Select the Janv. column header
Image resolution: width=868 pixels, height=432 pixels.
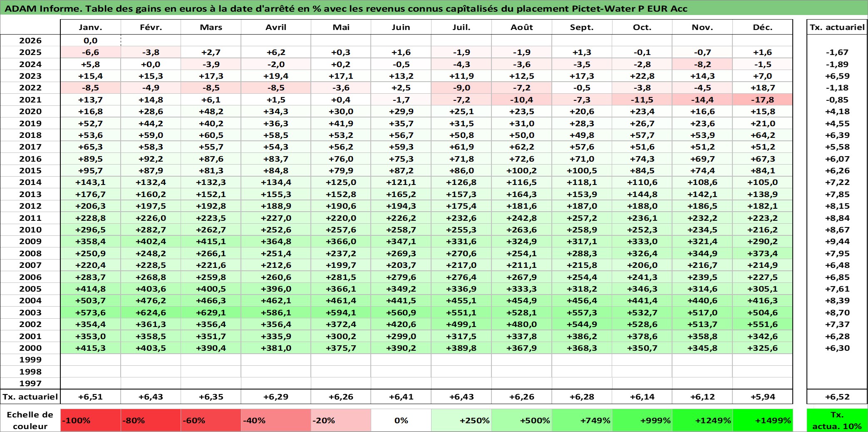(91, 27)
